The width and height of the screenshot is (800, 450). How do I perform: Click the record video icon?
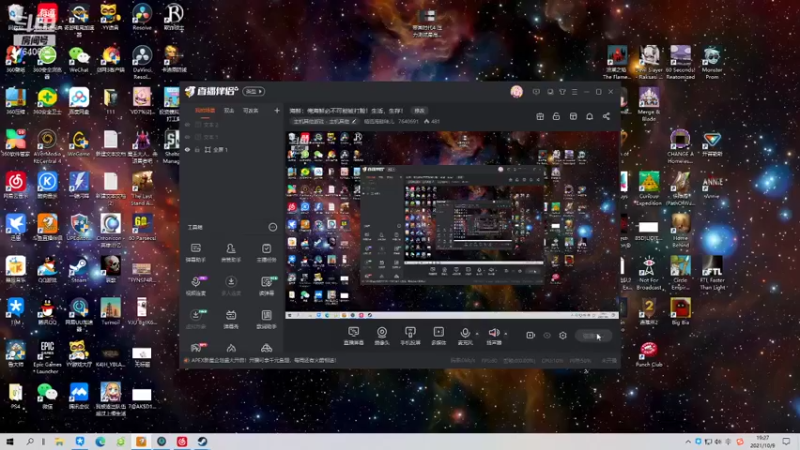click(530, 335)
